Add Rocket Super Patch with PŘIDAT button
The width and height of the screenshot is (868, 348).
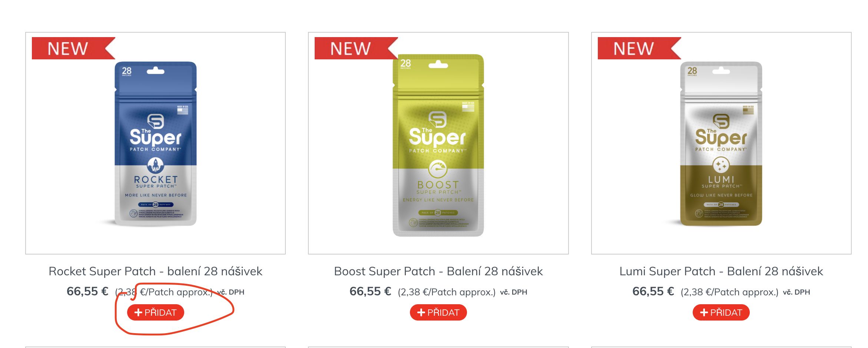(156, 313)
